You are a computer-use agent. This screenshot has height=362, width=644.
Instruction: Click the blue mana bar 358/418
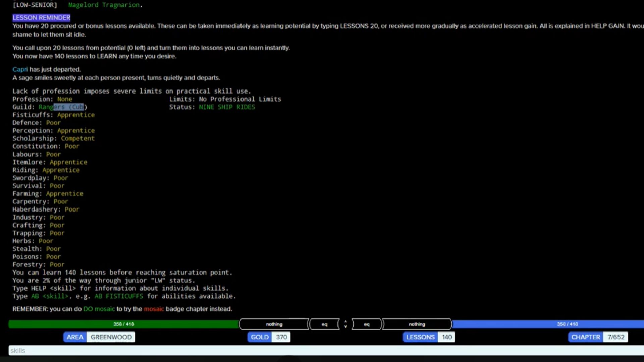567,324
